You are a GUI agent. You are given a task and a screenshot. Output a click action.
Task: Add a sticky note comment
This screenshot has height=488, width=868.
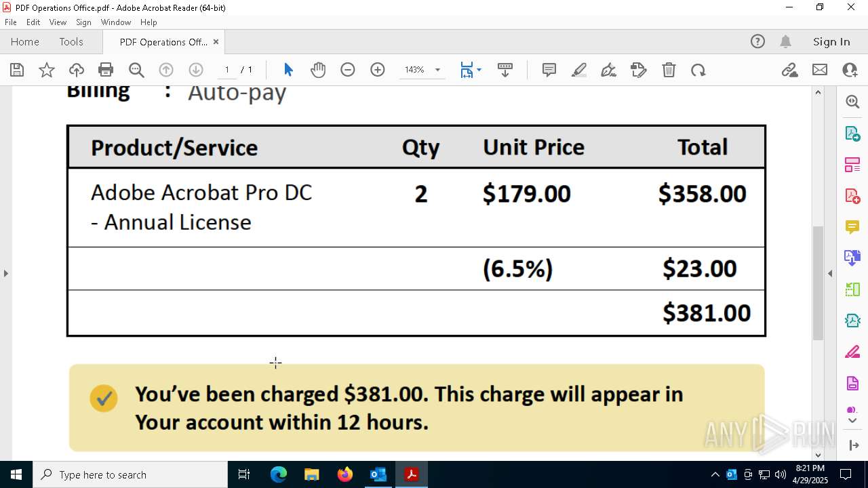pyautogui.click(x=549, y=70)
